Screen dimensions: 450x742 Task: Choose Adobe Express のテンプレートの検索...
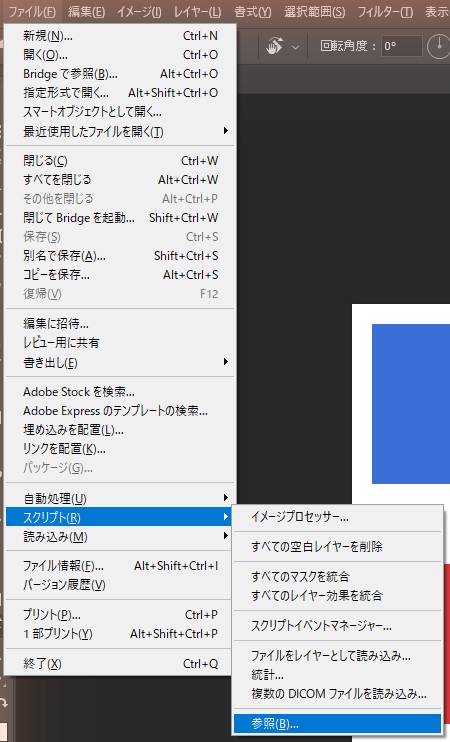point(120,410)
